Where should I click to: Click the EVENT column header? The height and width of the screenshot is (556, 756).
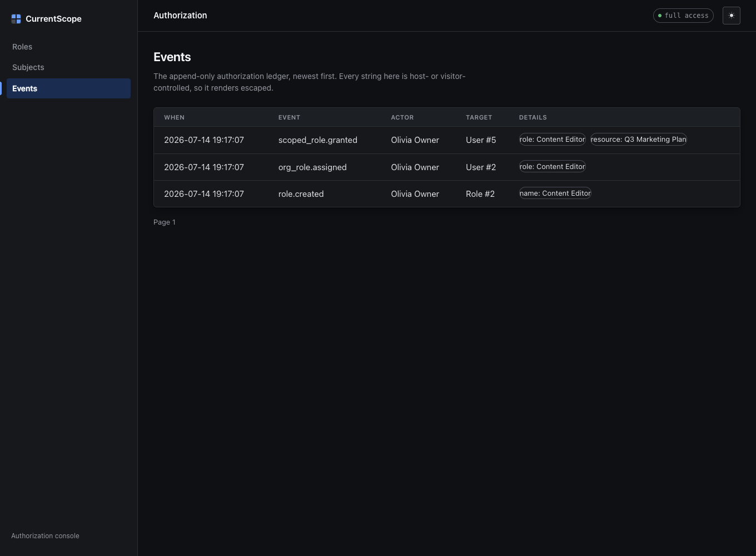pos(289,117)
